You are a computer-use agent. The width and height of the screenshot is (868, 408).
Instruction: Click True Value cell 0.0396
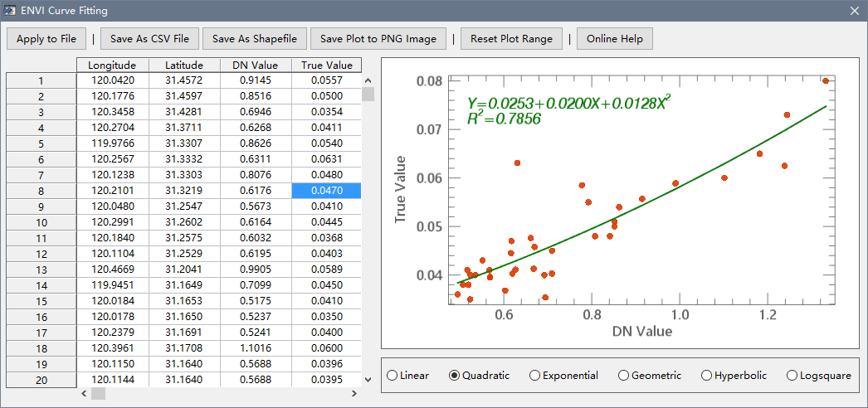(327, 364)
